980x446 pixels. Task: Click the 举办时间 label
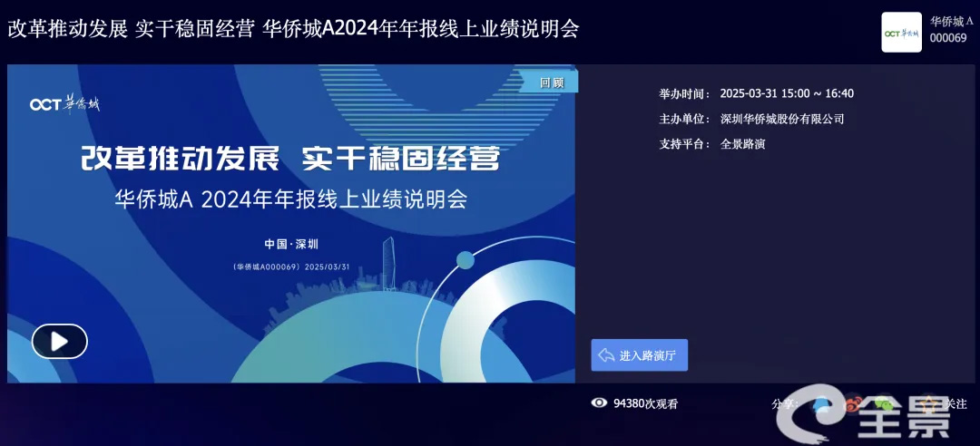click(x=684, y=93)
